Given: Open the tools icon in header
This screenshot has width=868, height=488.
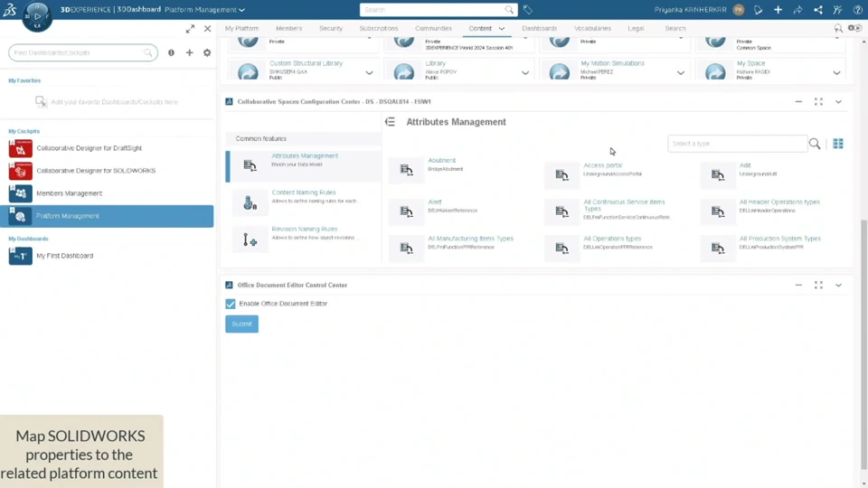Looking at the screenshot, I should (x=837, y=9).
